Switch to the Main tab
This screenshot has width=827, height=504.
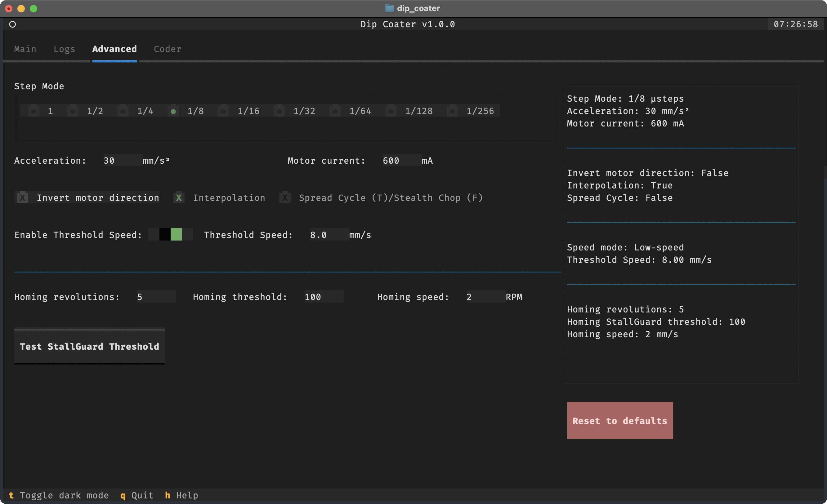point(25,49)
